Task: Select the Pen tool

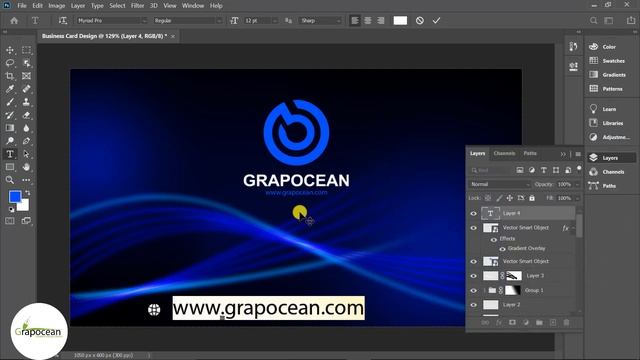Action: (27, 141)
